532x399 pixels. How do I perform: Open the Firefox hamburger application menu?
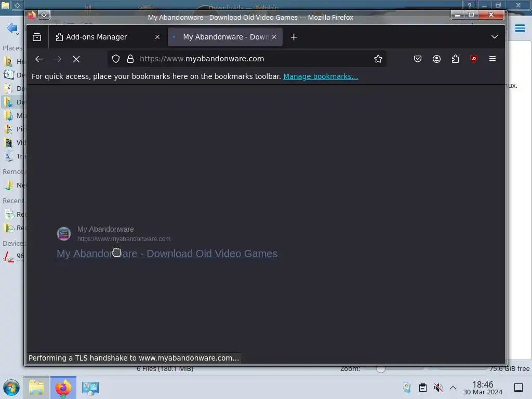point(493,59)
